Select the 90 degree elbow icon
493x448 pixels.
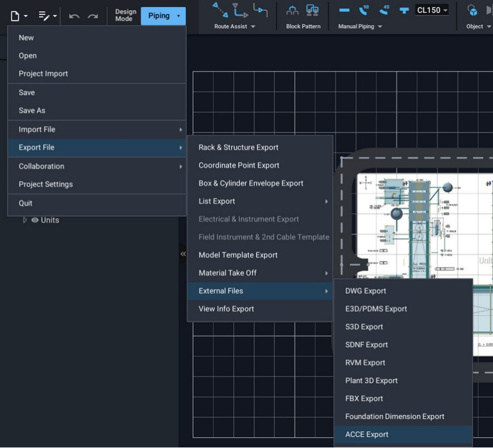click(x=364, y=10)
